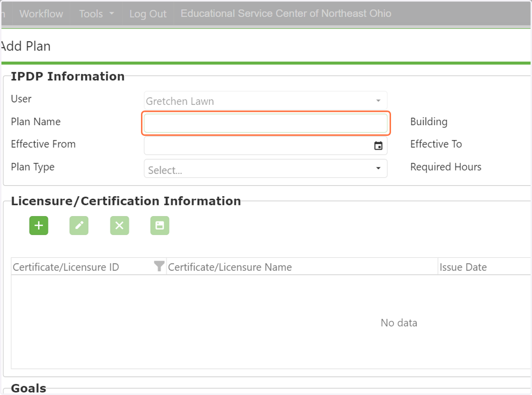Click the Effective To label

click(436, 144)
